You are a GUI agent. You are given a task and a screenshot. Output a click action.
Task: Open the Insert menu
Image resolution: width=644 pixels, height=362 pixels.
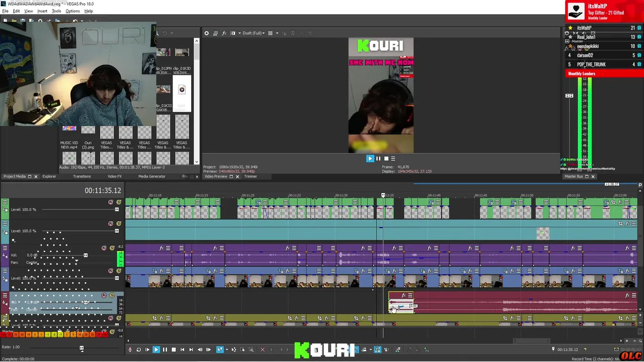tap(42, 11)
